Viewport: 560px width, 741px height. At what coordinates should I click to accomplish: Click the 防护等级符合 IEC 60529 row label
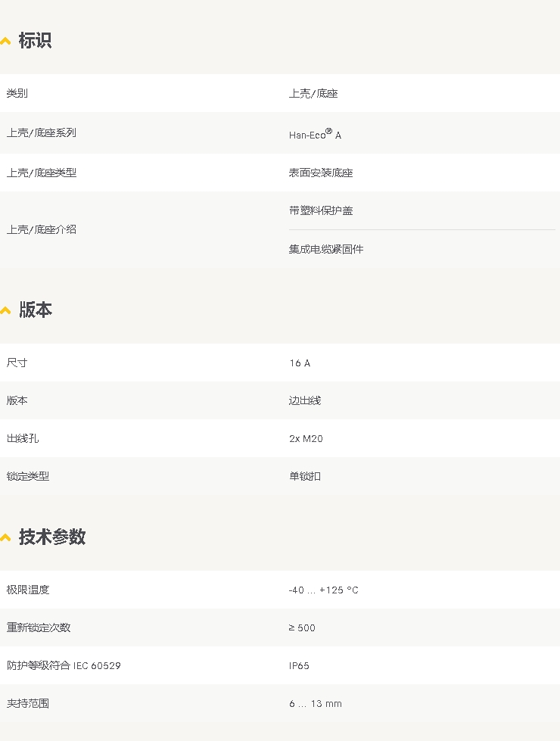pyautogui.click(x=64, y=666)
